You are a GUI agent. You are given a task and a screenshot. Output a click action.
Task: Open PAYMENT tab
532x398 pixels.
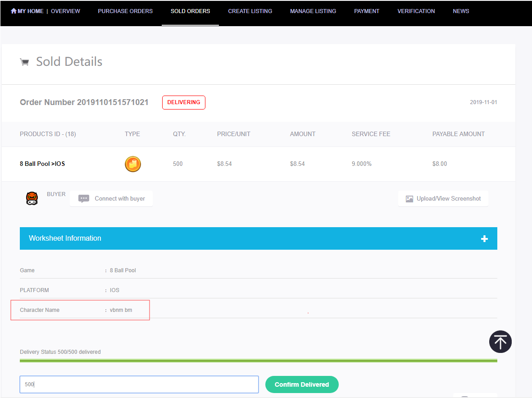(367, 11)
